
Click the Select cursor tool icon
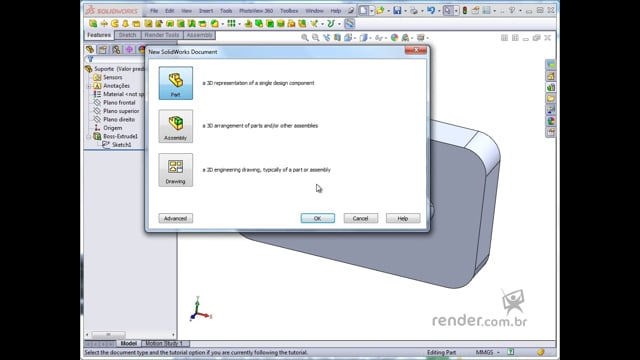pos(448,11)
